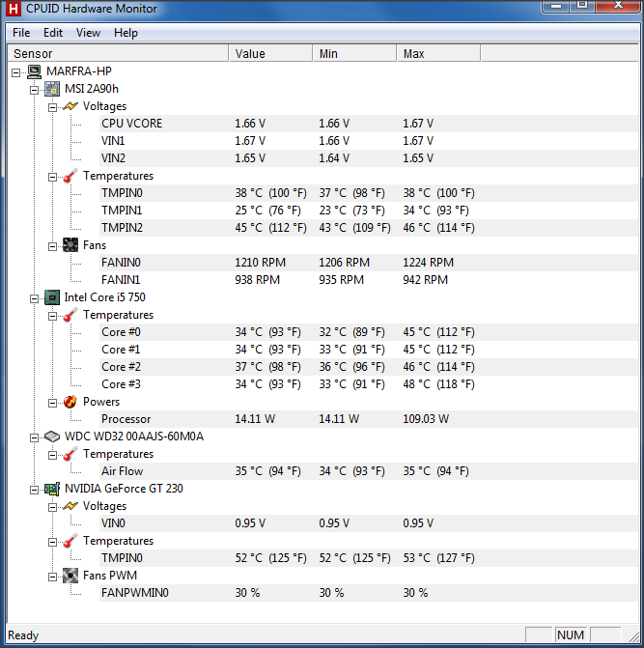Collapse the MSI Voltages group
The height and width of the screenshot is (648, 644).
point(52,107)
